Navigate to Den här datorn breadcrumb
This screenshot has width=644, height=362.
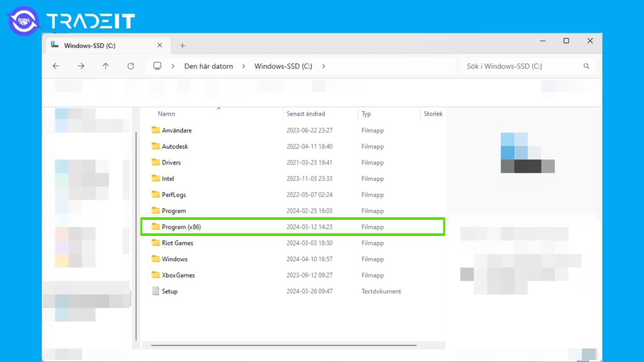(208, 66)
